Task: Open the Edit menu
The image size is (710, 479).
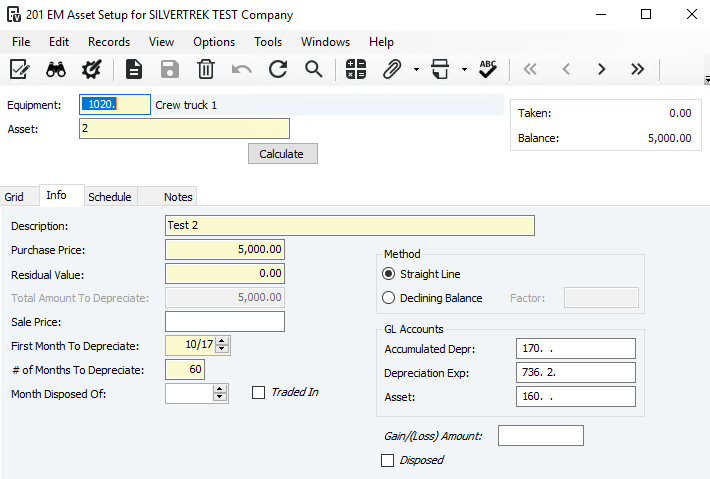Action: click(x=59, y=42)
